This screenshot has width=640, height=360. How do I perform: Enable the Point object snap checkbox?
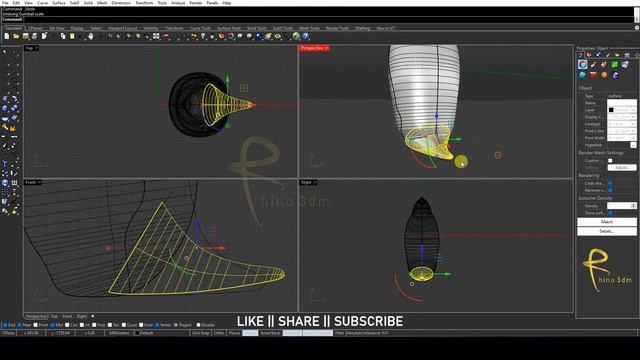[x=36, y=325]
